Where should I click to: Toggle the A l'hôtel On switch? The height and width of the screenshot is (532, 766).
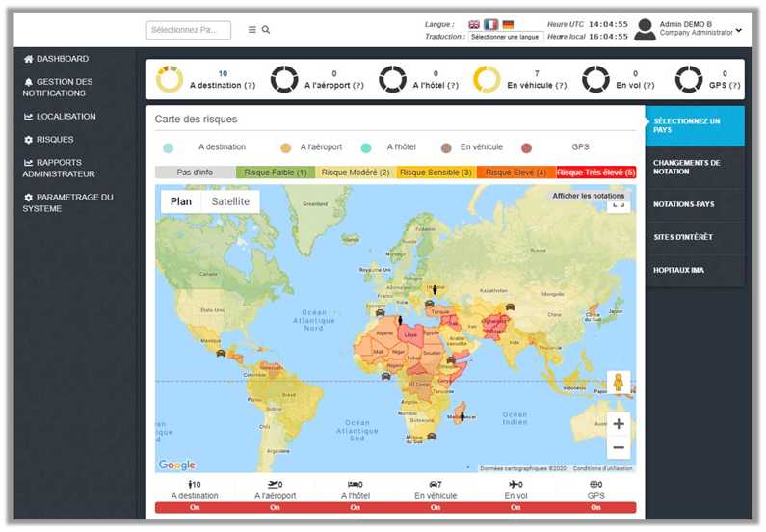356,507
